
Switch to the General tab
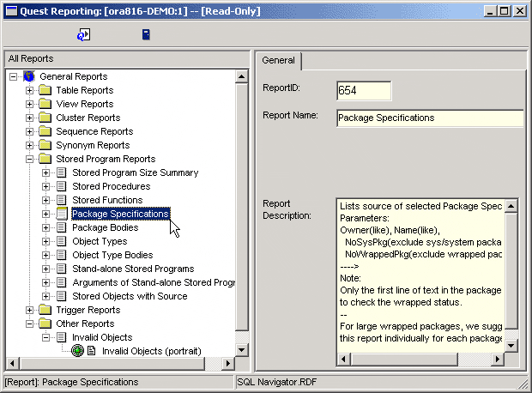point(278,60)
